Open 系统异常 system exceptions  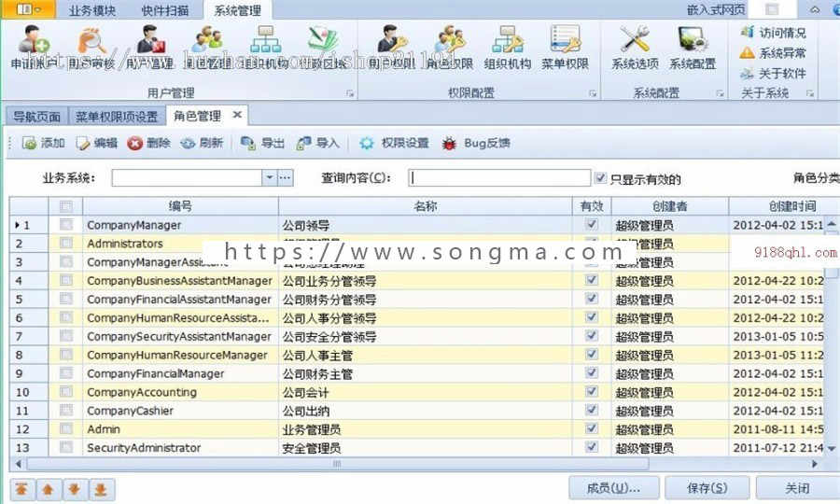773,53
